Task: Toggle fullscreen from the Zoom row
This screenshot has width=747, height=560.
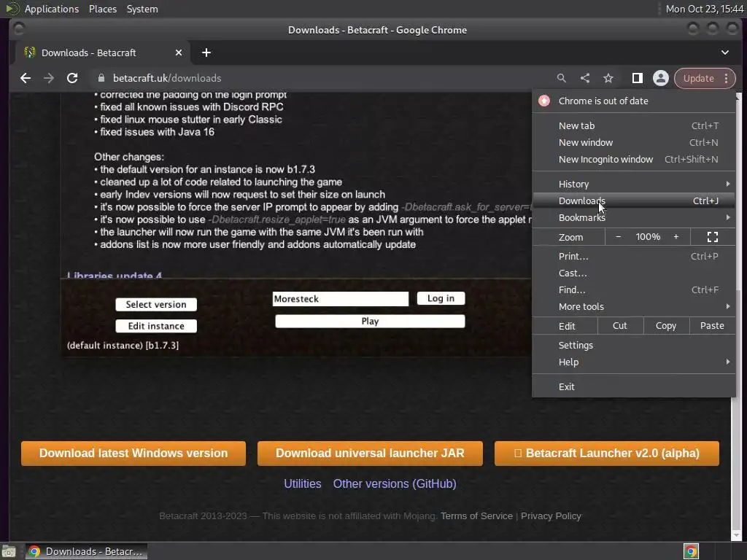Action: (713, 237)
